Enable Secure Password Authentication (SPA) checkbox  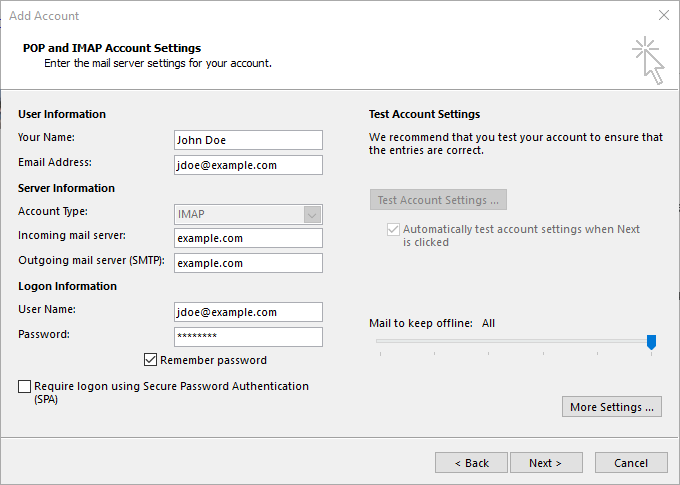24,386
